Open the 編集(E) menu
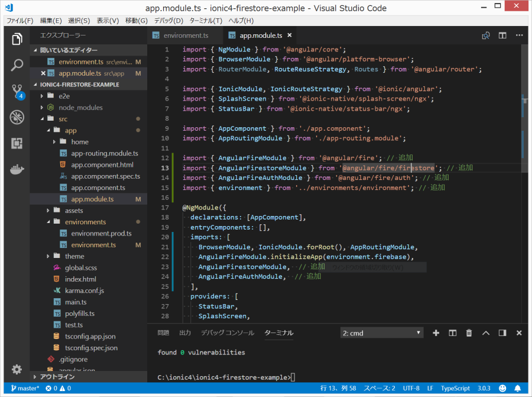Image resolution: width=532 pixels, height=397 pixels. pyautogui.click(x=51, y=21)
